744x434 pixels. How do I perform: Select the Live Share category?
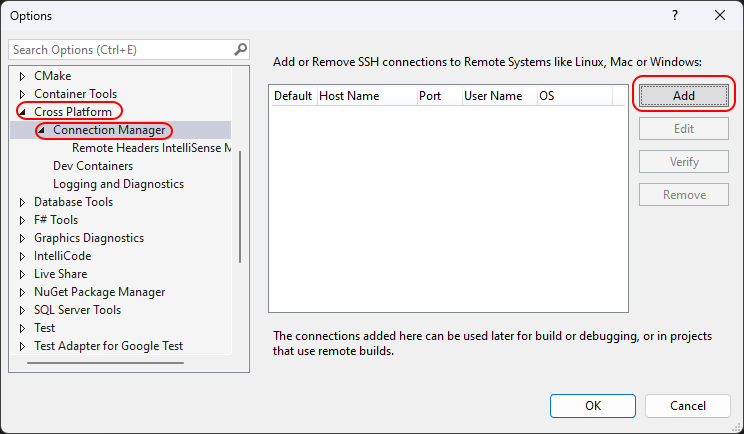tap(60, 274)
